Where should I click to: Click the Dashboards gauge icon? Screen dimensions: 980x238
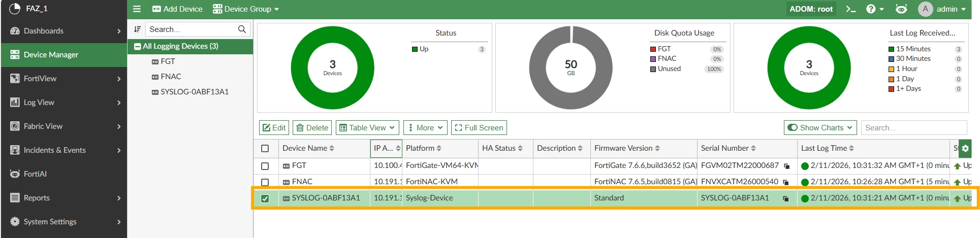pyautogui.click(x=15, y=31)
